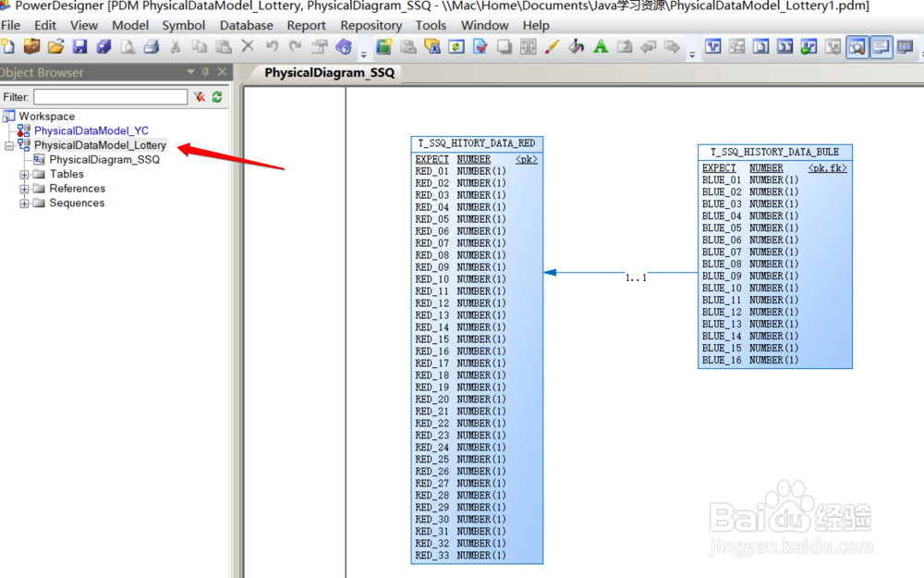
Task: Click the Paste toolbar icon
Action: [x=224, y=46]
